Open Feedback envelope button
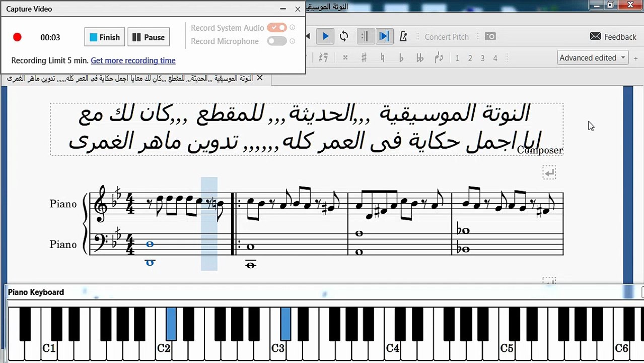644x363 pixels. (613, 37)
